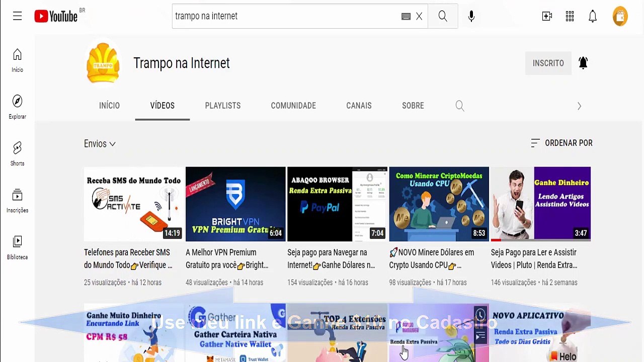Open the SOBRE tab
644x362 pixels.
point(413,106)
